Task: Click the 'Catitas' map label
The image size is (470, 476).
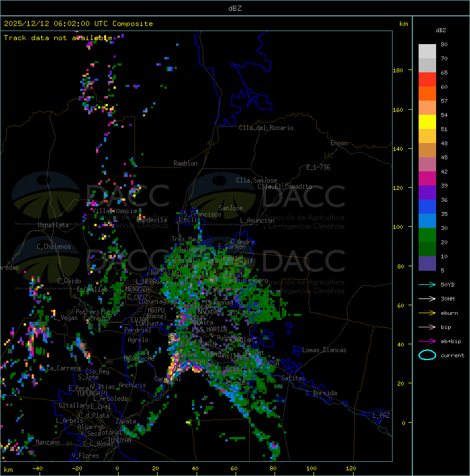Action: 293,378
